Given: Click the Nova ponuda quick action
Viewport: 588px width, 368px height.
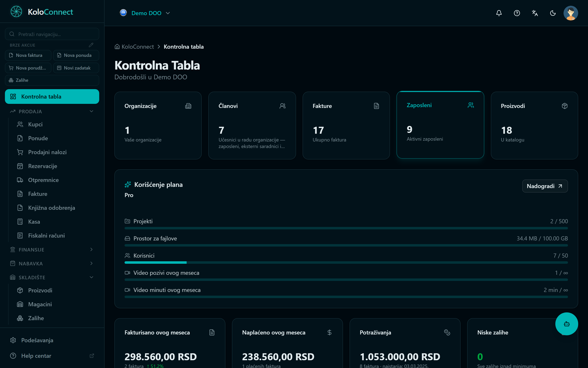Looking at the screenshot, I should pyautogui.click(x=76, y=55).
